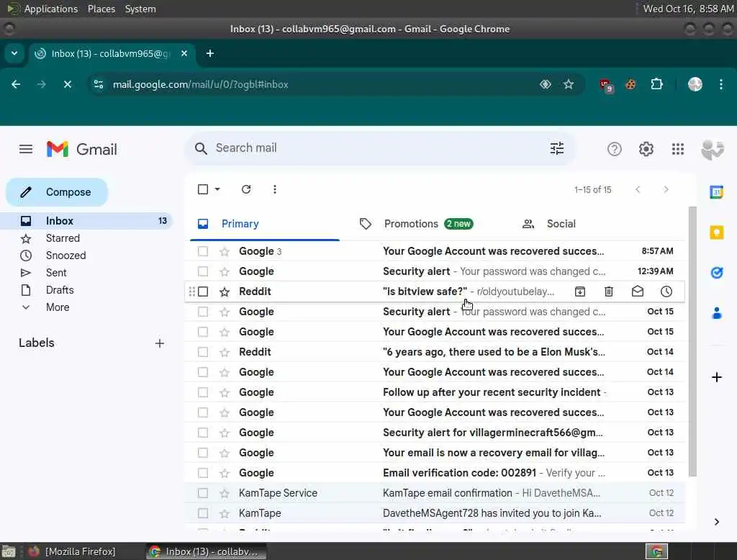Delete the Reddit "is bitview safe?" email
Screen dimensions: 737x560
click(609, 292)
